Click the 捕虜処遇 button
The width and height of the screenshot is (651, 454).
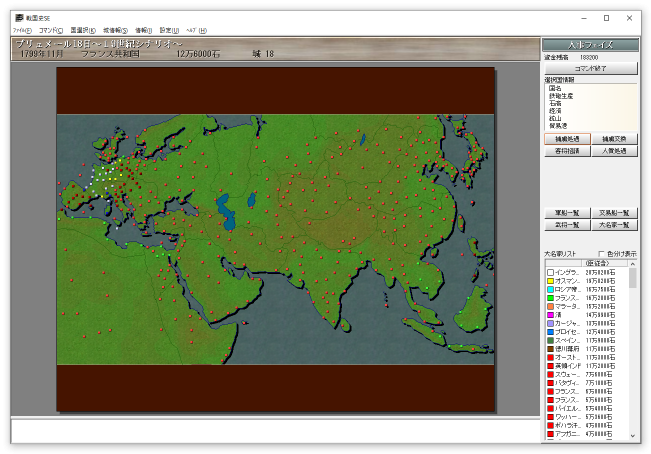point(566,139)
